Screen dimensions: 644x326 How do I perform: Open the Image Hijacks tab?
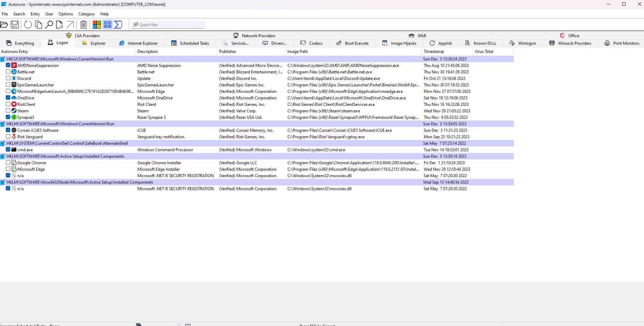399,43
